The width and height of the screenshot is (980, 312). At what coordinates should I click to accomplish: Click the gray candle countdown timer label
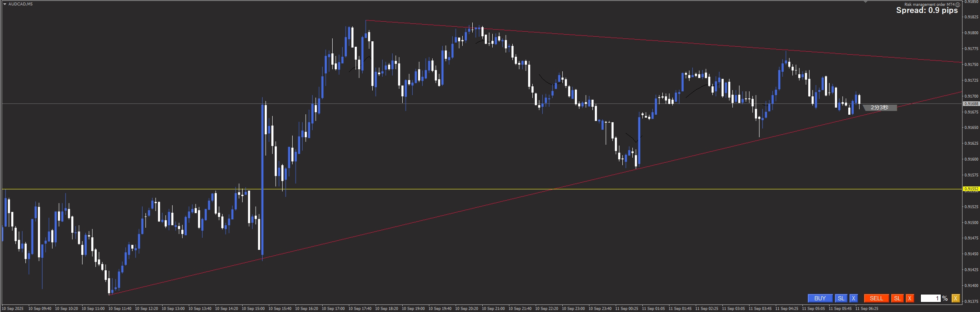pos(880,108)
